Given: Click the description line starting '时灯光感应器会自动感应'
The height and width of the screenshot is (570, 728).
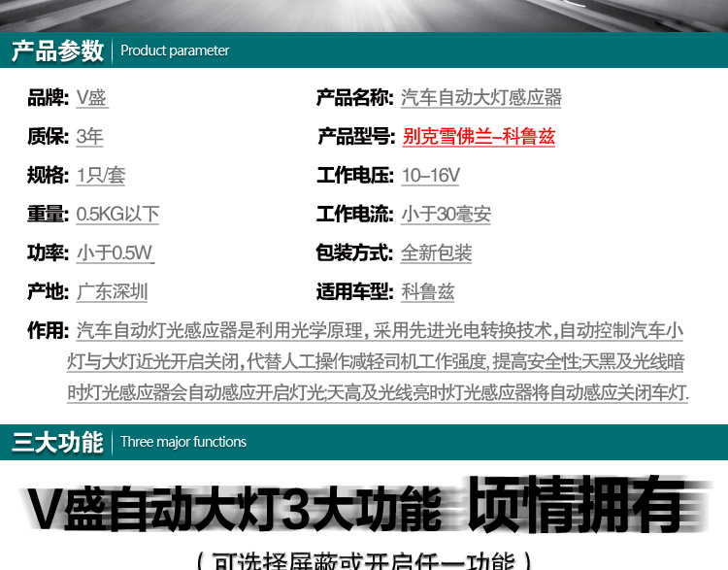Looking at the screenshot, I should coord(378,393).
